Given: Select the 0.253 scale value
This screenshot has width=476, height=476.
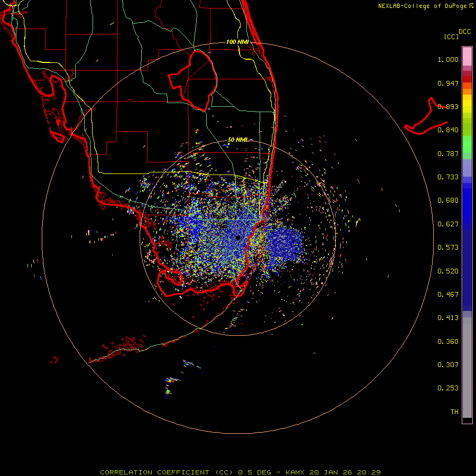Looking at the screenshot, I should [x=448, y=388].
